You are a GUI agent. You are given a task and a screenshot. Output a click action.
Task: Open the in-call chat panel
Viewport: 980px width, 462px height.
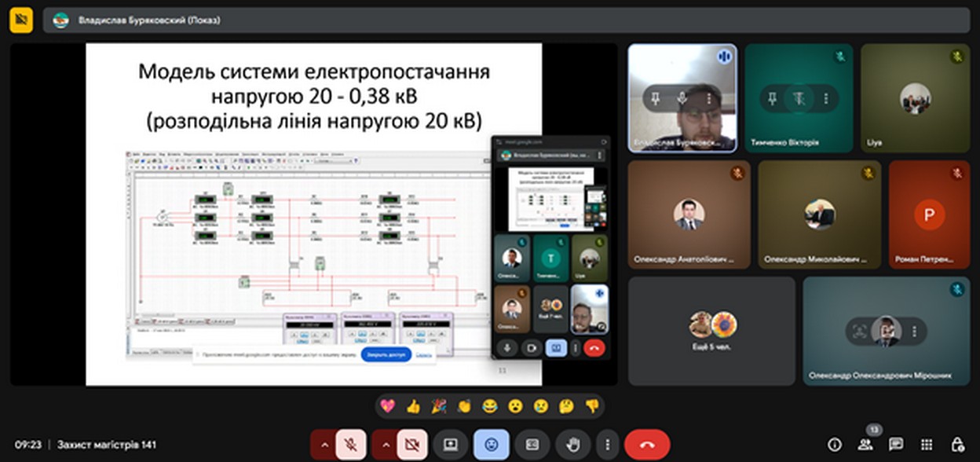click(896, 445)
